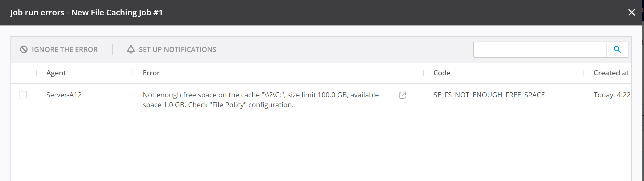Click the SET UP NOTIFICATIONS label
Screen dimensions: 644x181
[x=177, y=50]
